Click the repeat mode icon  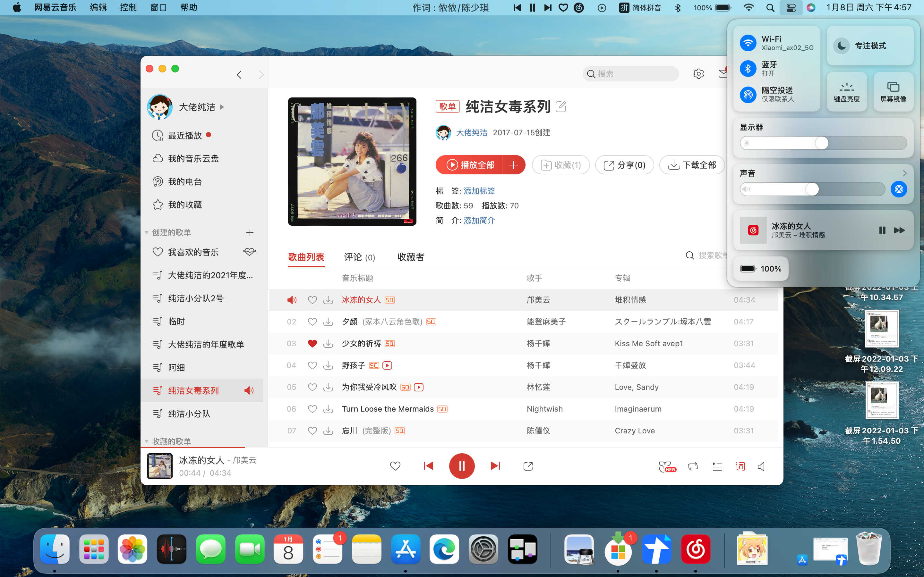[x=693, y=466]
